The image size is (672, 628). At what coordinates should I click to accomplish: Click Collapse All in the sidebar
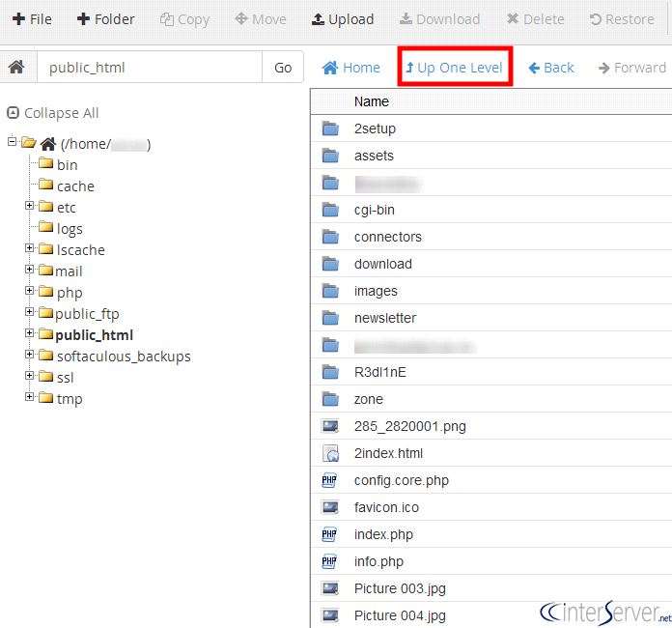[53, 113]
